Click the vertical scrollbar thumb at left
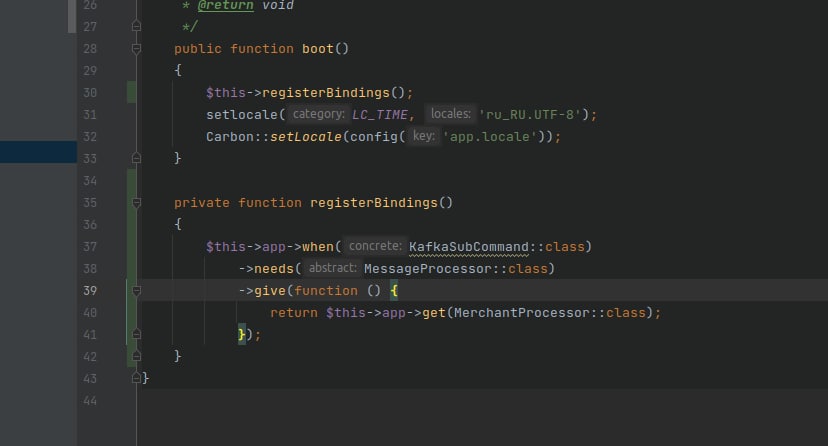This screenshot has width=828, height=446. (x=72, y=16)
